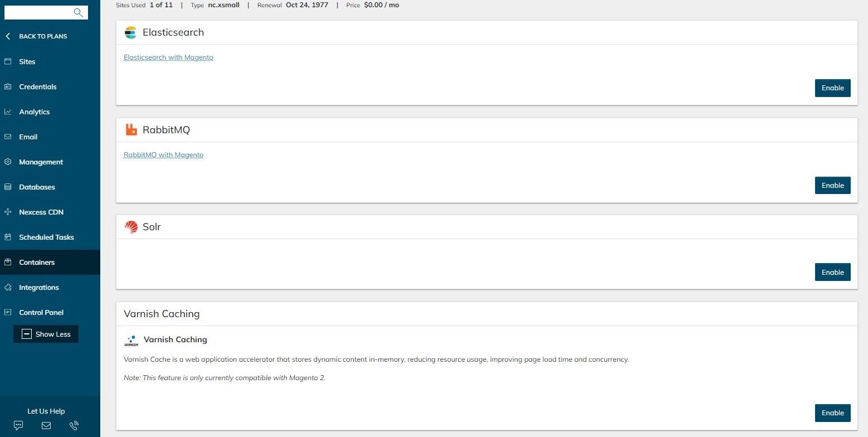The height and width of the screenshot is (437, 868).
Task: Go back to plans
Action: [x=43, y=36]
